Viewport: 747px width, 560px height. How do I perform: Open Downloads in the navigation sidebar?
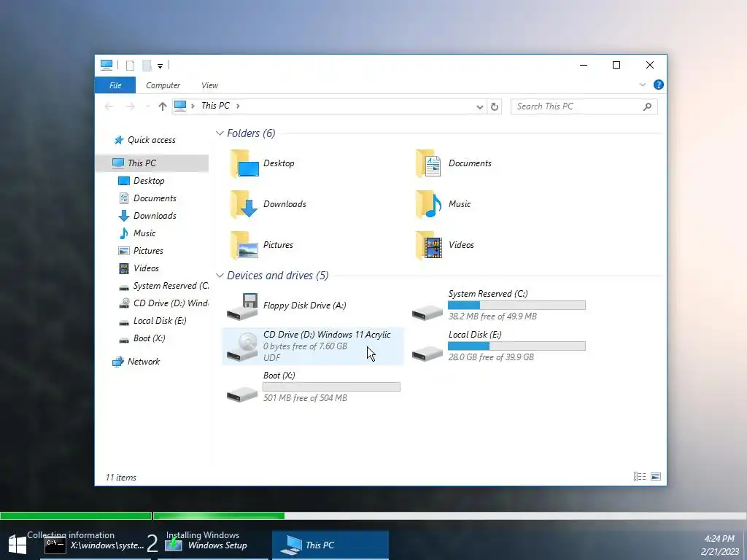click(147, 216)
